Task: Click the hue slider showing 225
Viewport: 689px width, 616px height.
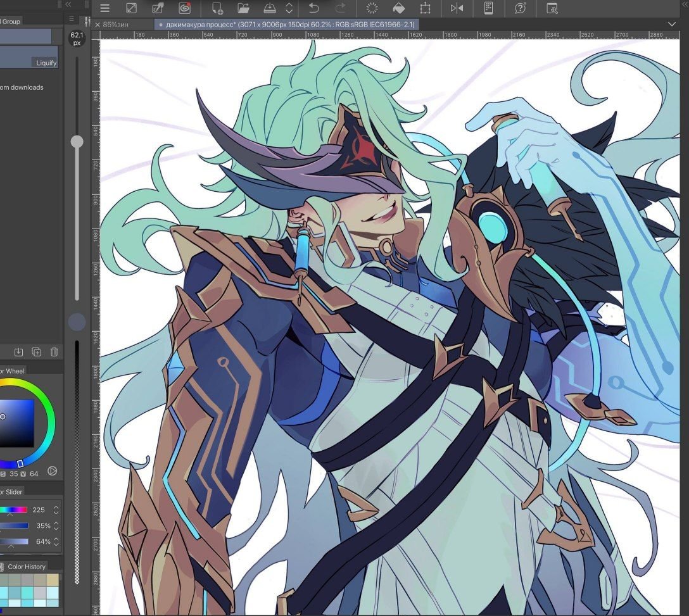Action: click(x=14, y=510)
